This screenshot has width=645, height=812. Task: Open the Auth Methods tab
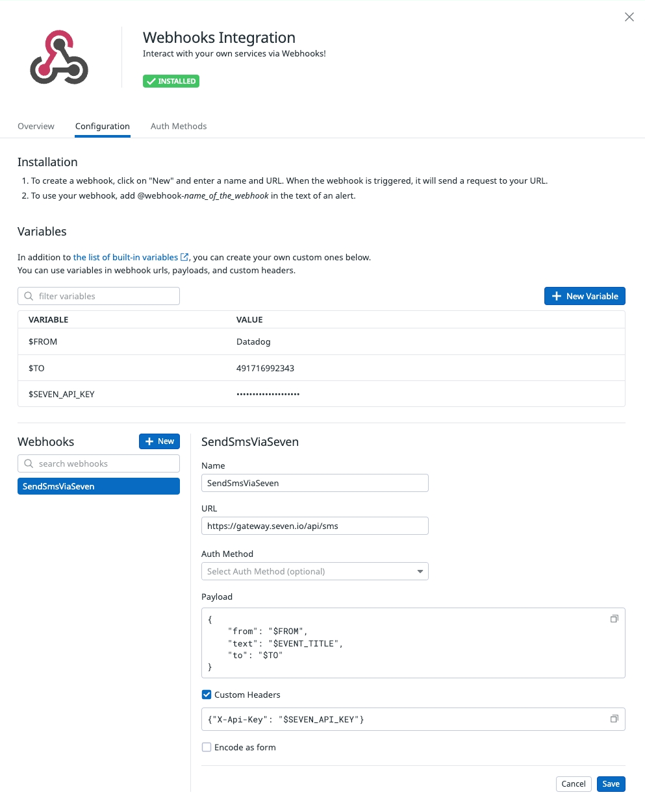pos(179,126)
